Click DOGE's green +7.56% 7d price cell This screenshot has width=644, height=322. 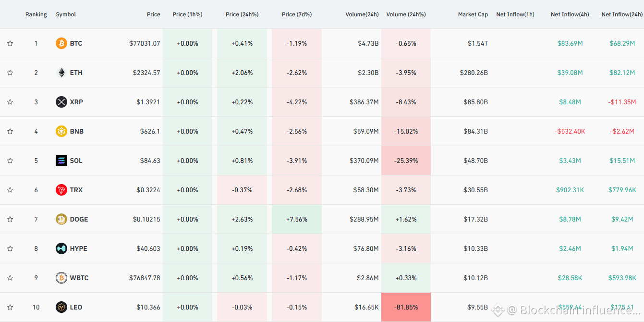297,219
